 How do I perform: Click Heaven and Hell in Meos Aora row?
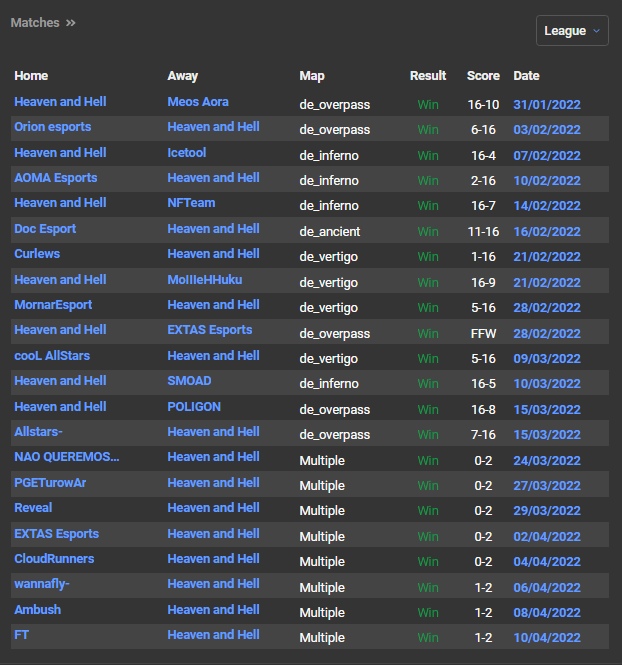tap(60, 102)
